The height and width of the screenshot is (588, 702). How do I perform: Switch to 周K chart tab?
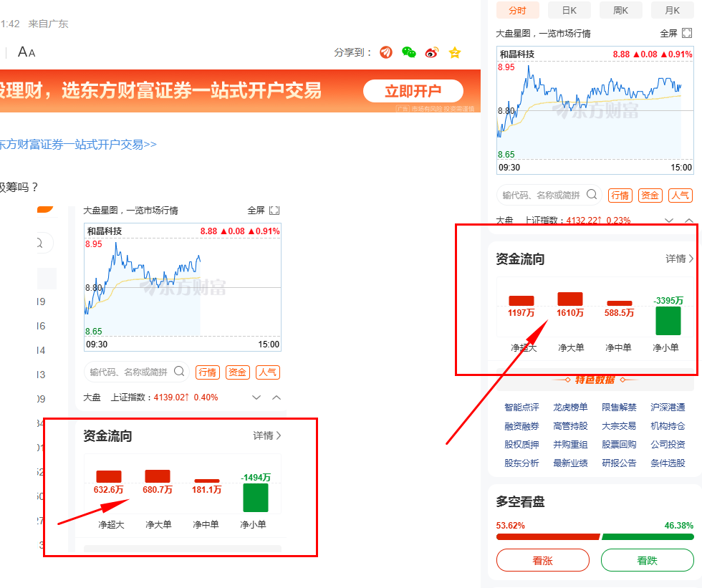621,10
